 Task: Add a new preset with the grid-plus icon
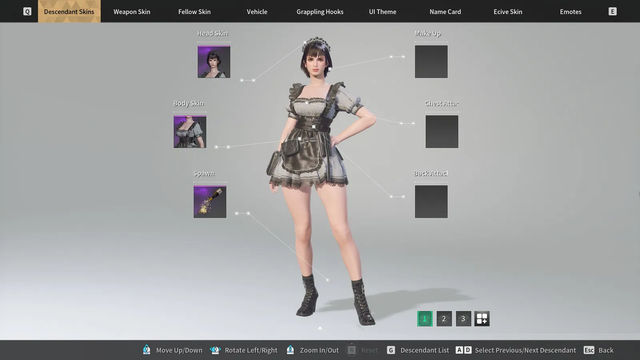[482, 319]
